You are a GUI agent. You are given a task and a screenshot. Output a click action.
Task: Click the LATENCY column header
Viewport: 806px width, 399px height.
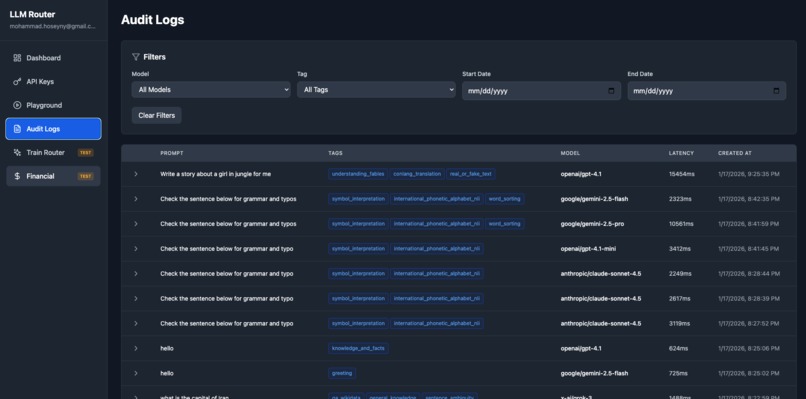(x=681, y=153)
